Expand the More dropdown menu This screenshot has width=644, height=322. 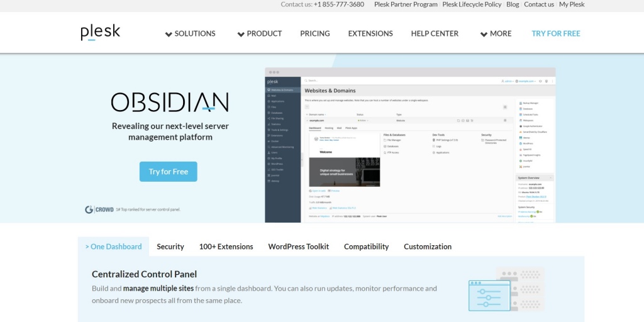[496, 33]
